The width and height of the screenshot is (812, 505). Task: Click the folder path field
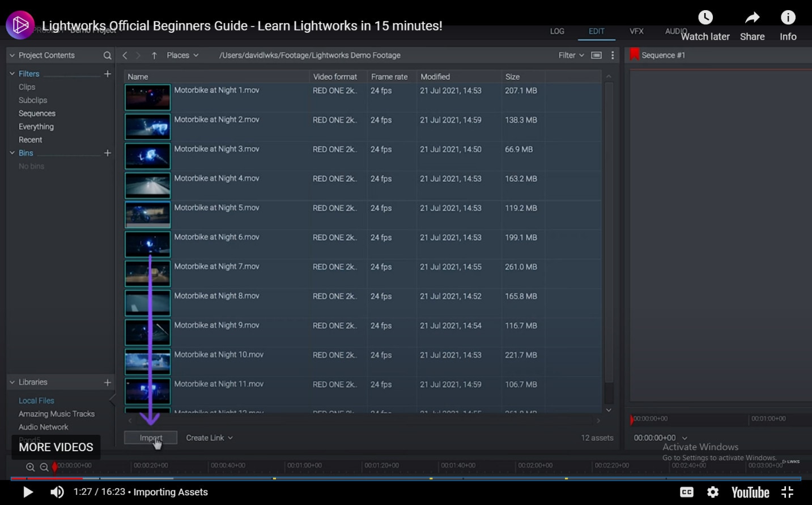[309, 55]
